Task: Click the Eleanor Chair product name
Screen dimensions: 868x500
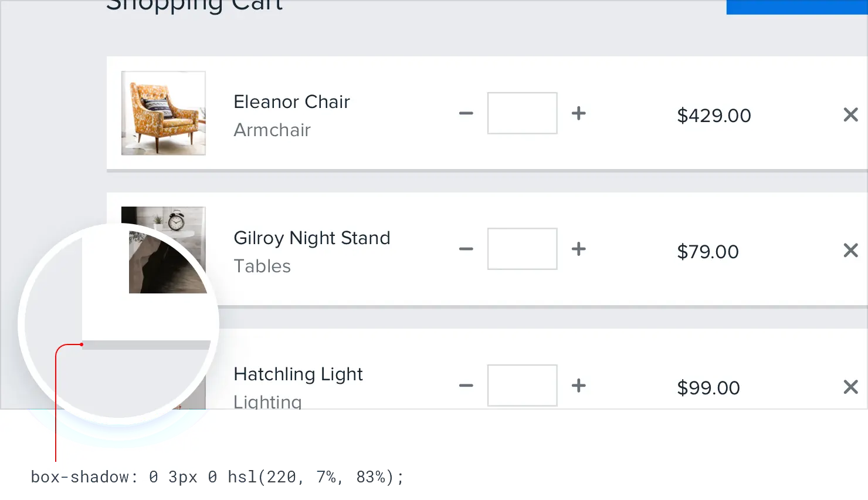Action: 291,102
